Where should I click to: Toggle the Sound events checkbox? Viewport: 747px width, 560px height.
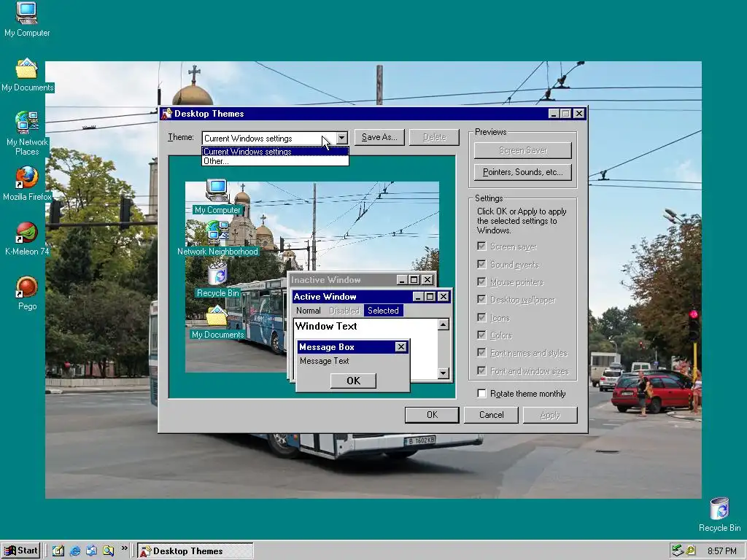[481, 264]
